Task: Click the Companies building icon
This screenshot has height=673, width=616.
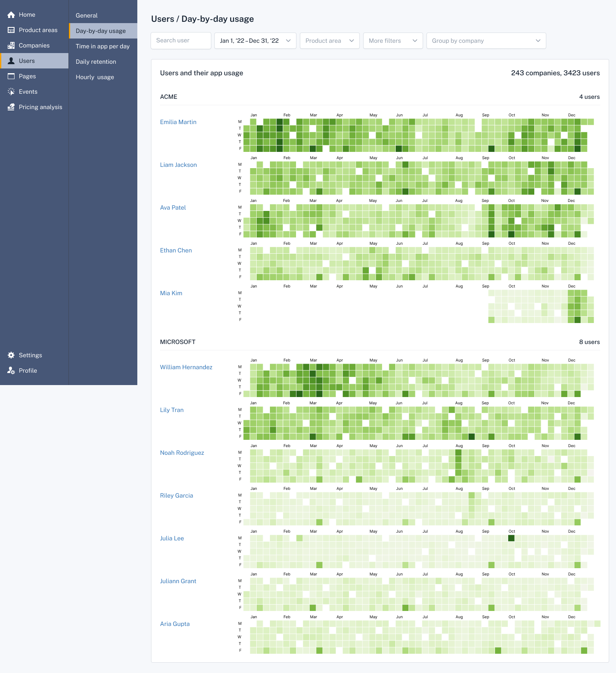Action: pyautogui.click(x=11, y=46)
